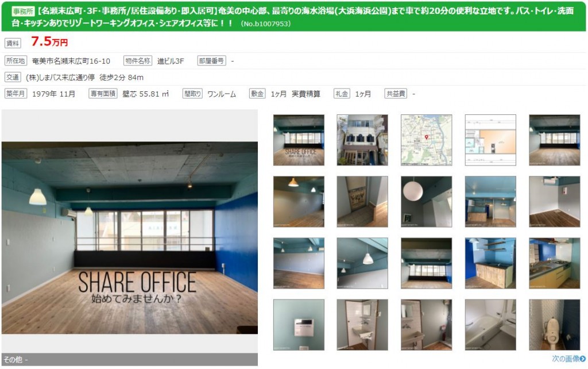View the bathtub thumbnail

[x=490, y=325]
